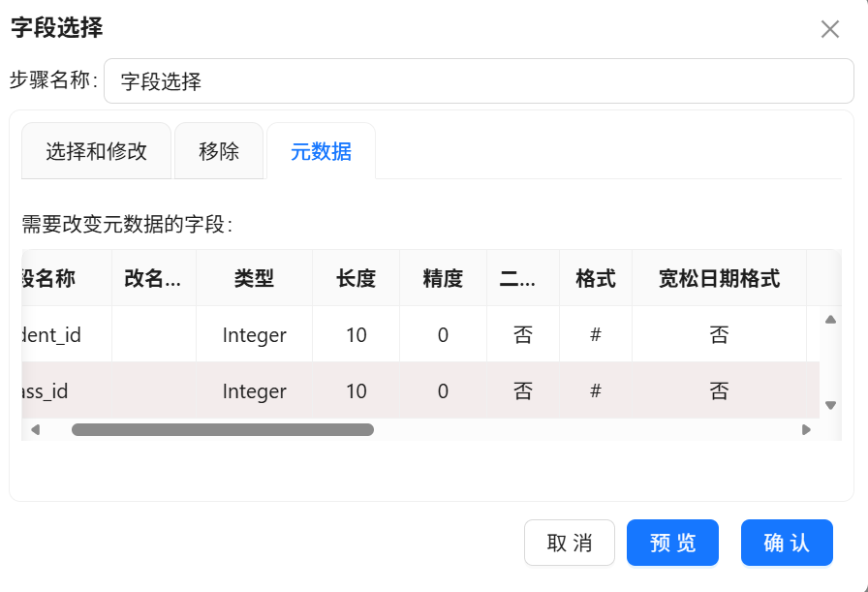Click the 取消 button

coord(569,543)
